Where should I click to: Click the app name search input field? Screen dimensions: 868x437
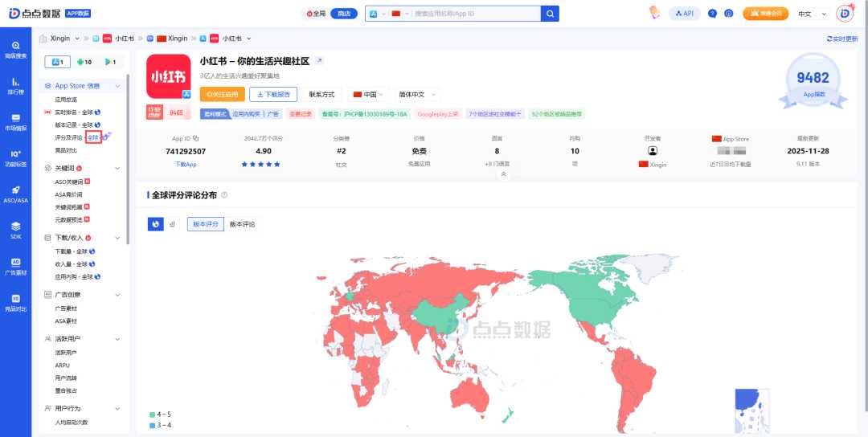coord(476,14)
